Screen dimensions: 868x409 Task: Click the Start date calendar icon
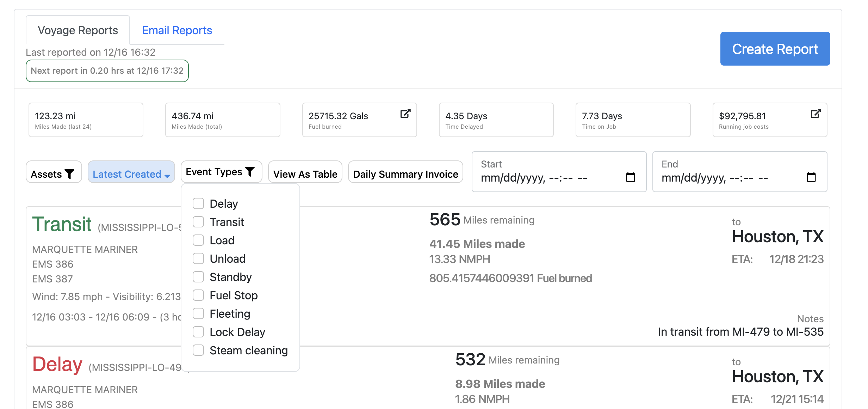pyautogui.click(x=630, y=177)
